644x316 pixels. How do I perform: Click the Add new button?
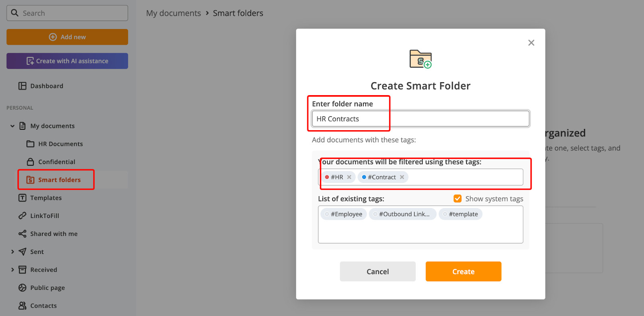67,37
